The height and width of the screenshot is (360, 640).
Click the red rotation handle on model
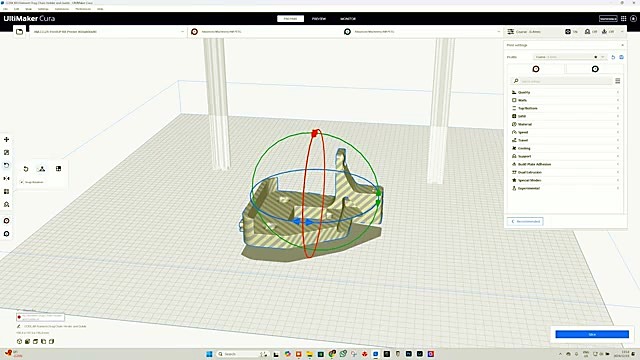point(315,133)
